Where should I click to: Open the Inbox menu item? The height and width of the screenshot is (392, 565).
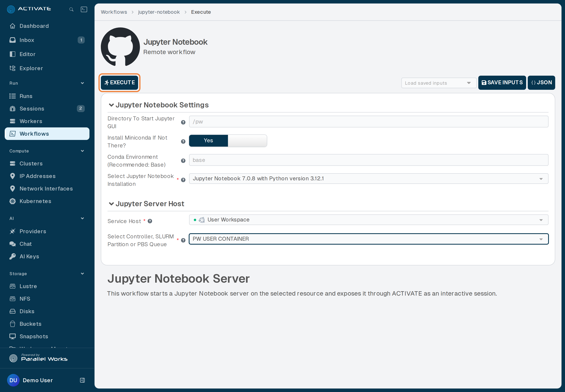pyautogui.click(x=47, y=40)
